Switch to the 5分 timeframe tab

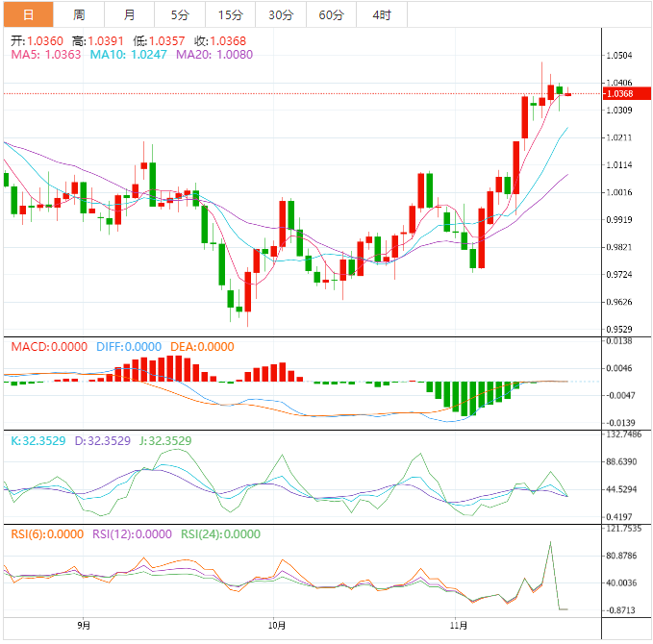pos(180,14)
